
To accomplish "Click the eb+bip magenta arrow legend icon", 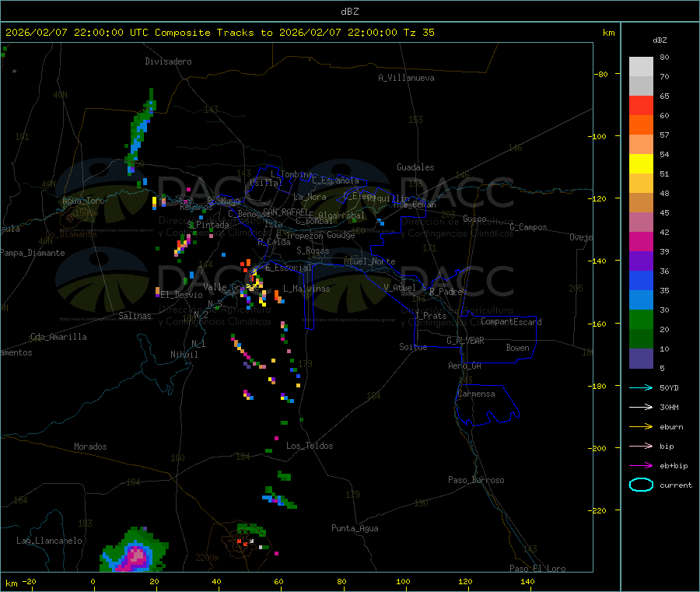I will [641, 466].
